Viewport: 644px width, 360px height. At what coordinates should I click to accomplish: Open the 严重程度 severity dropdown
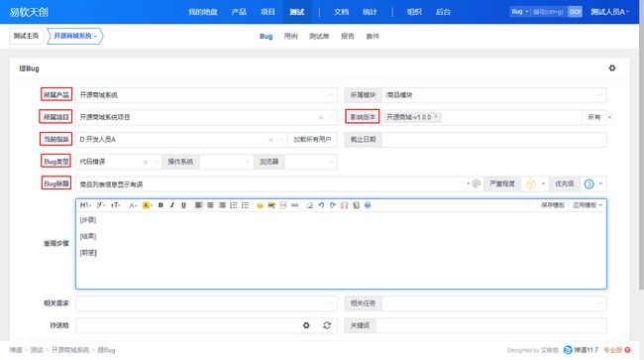(x=535, y=183)
